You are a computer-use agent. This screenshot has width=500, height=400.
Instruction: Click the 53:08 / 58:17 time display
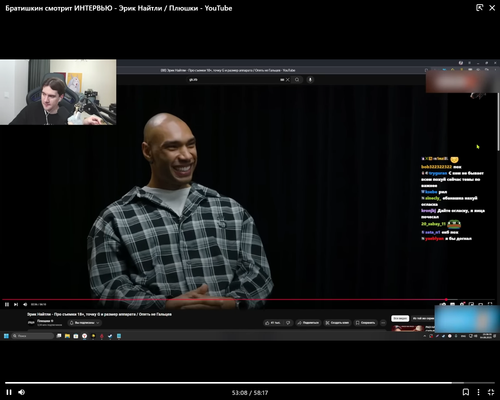(x=250, y=393)
